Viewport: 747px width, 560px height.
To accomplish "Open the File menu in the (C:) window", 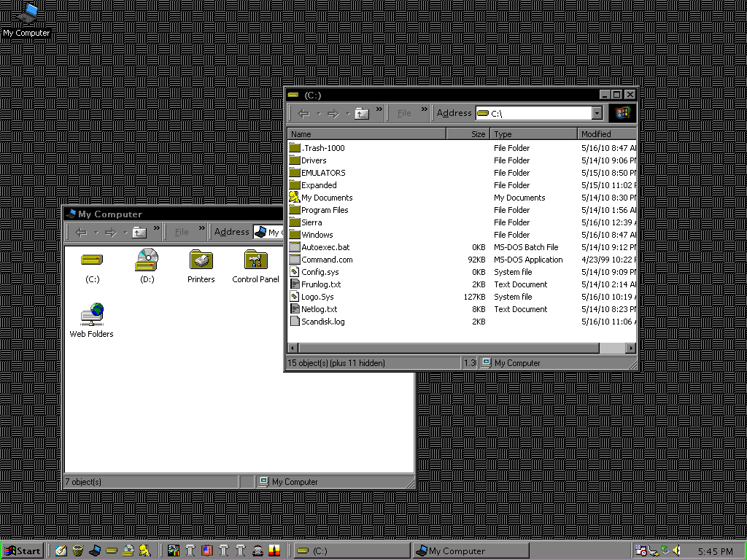I will pyautogui.click(x=404, y=113).
